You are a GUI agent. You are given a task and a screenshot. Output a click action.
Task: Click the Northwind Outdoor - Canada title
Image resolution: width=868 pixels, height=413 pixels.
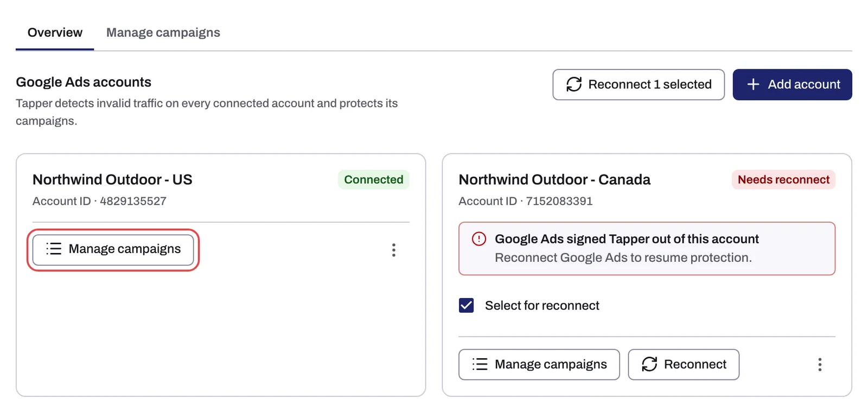pyautogui.click(x=554, y=179)
